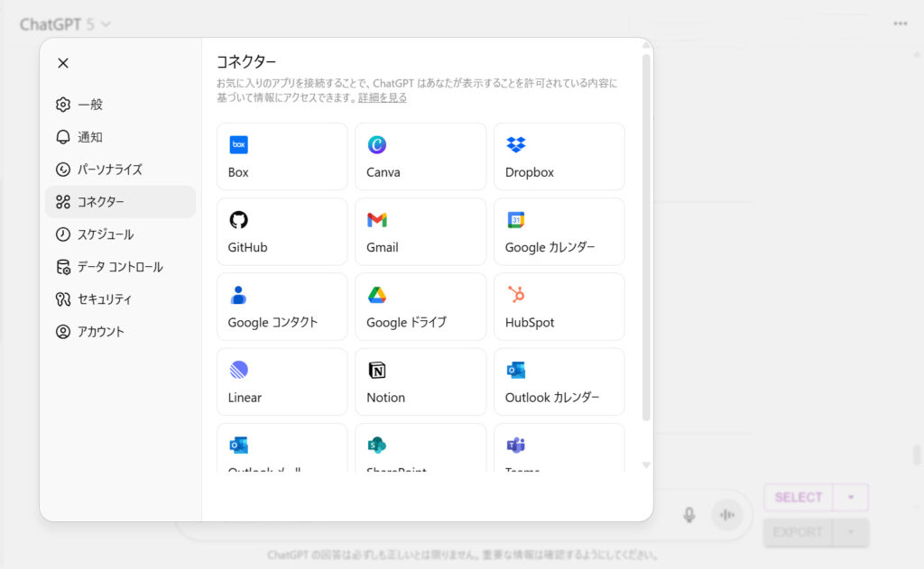
Task: Click the Gmail envelope icon
Action: click(x=377, y=220)
